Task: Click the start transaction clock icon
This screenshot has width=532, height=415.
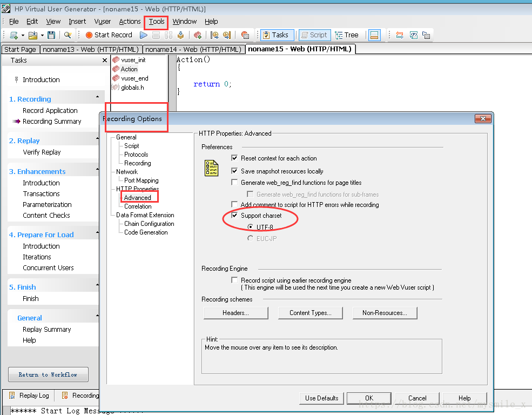Action: pyautogui.click(x=214, y=35)
